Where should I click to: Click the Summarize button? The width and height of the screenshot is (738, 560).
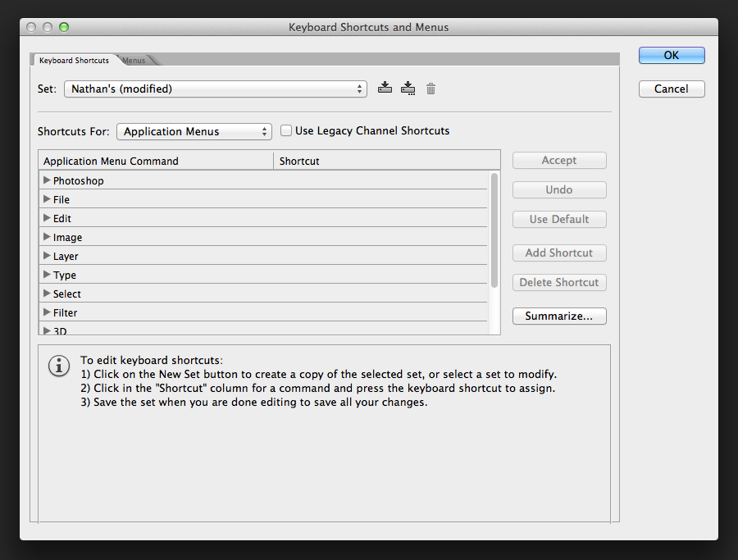559,316
